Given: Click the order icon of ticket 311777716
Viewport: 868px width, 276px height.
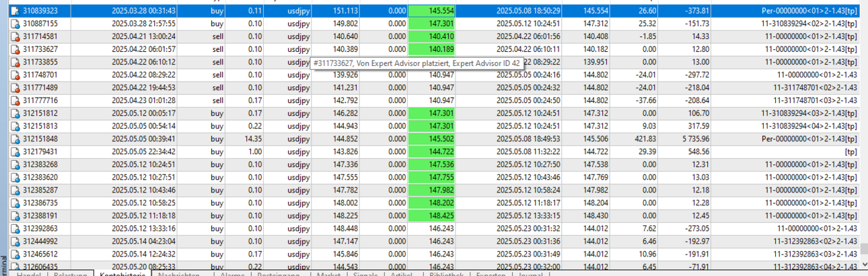Looking at the screenshot, I should pos(14,101).
